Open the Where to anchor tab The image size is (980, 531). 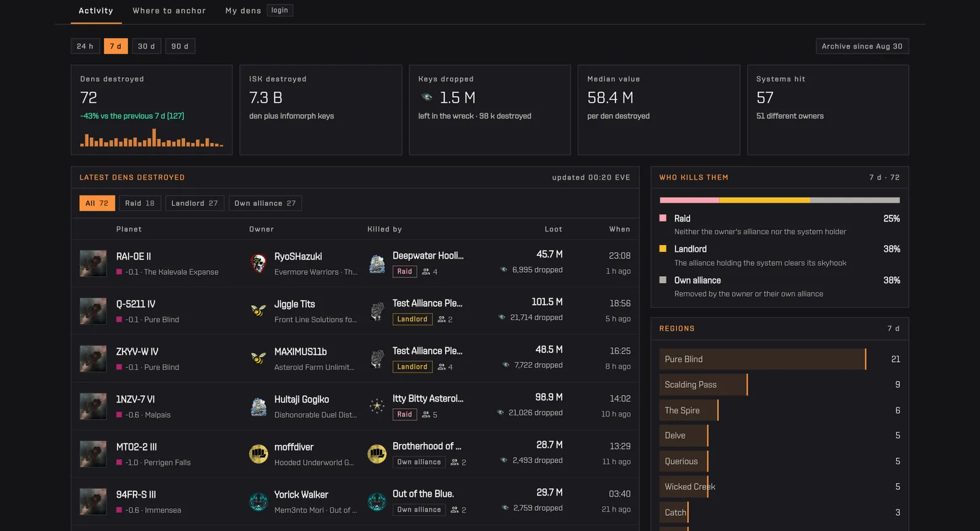(170, 11)
